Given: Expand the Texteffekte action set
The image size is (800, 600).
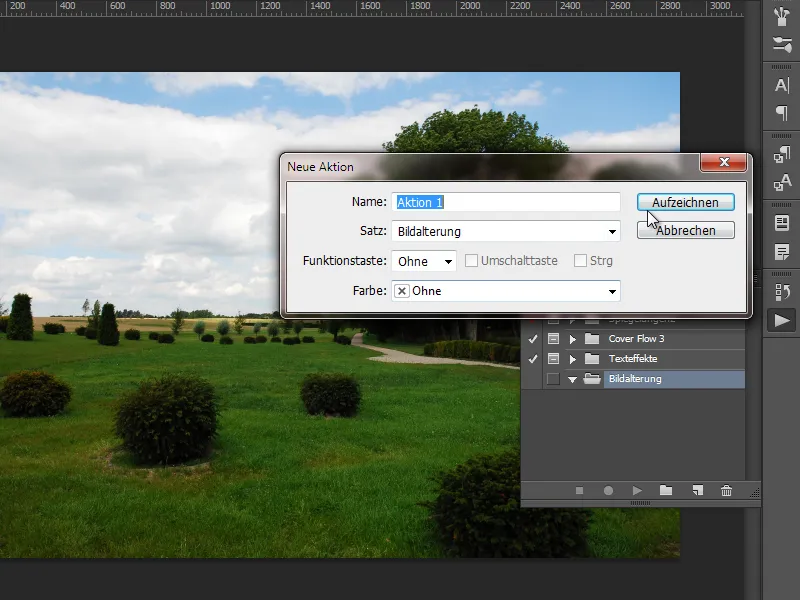Looking at the screenshot, I should point(572,359).
